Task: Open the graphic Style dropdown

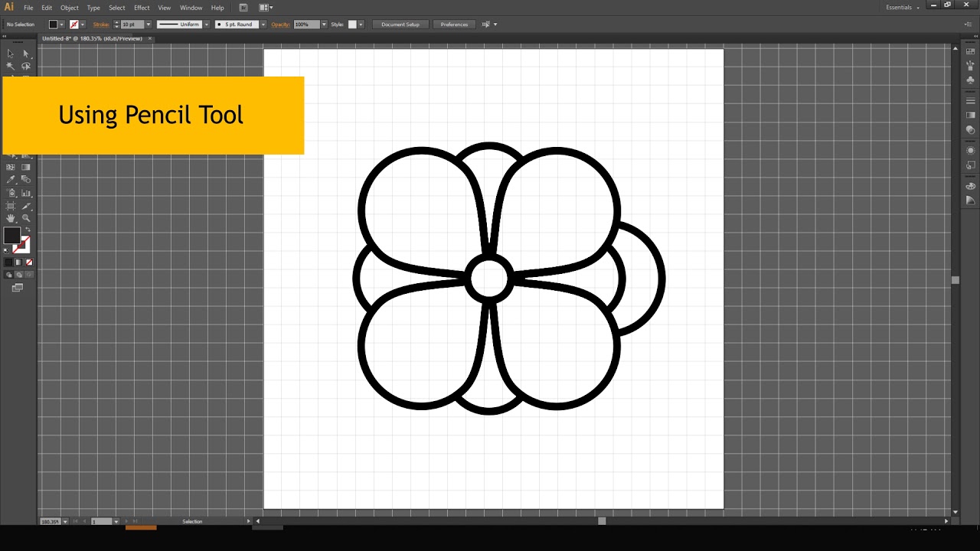Action: 361,24
